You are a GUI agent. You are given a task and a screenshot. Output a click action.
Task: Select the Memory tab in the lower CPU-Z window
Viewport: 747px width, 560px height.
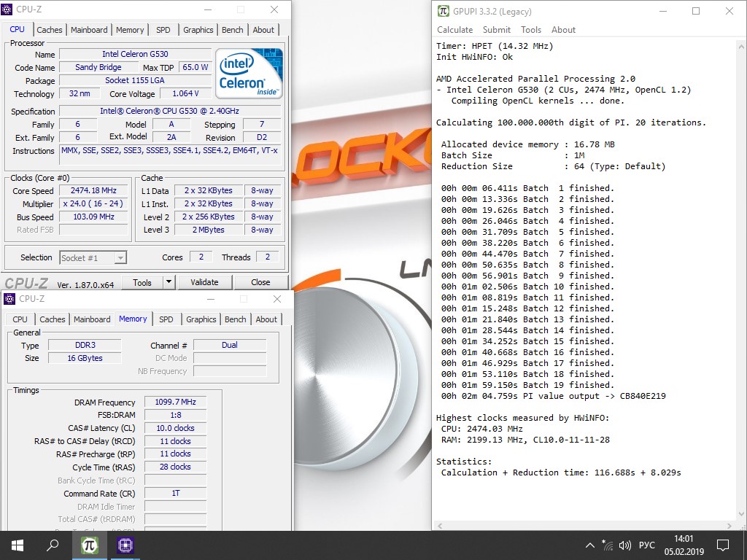133,319
